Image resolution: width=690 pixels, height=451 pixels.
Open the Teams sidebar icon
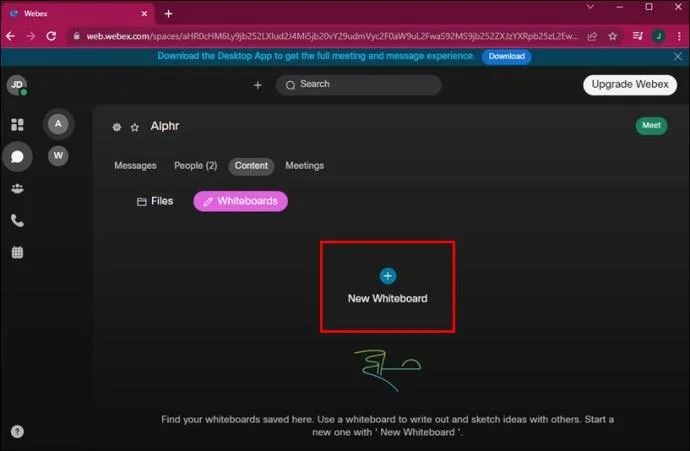point(17,189)
